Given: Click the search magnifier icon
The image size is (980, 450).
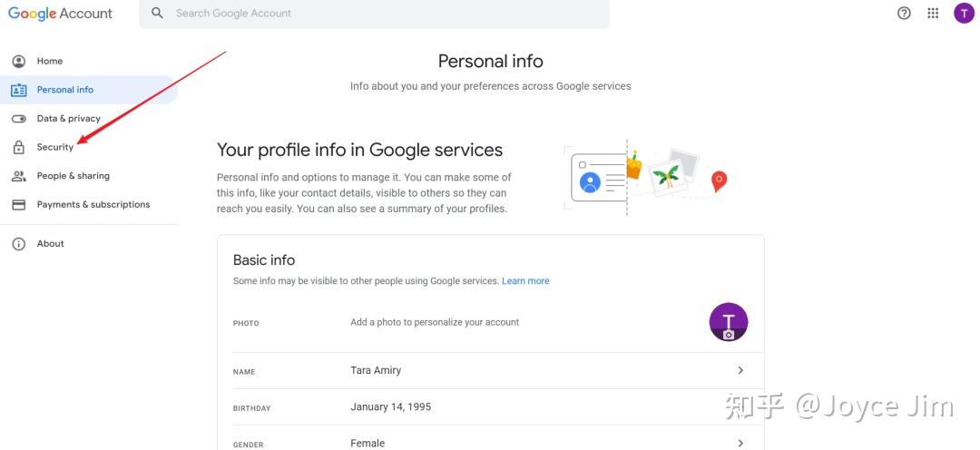Looking at the screenshot, I should (x=158, y=14).
